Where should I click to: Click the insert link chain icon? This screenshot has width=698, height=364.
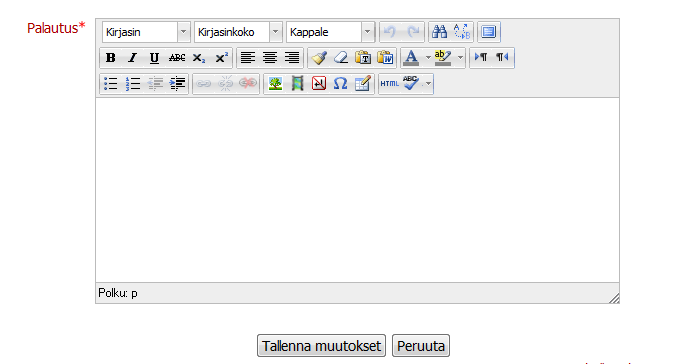[203, 84]
